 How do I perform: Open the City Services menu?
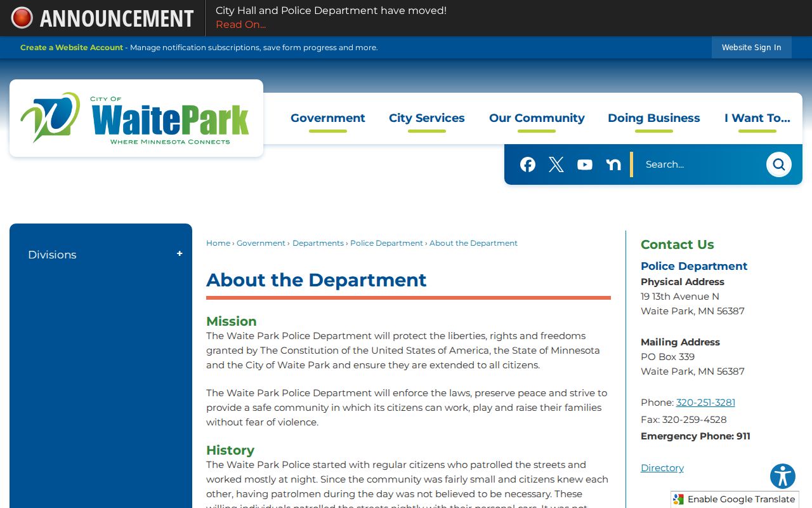tap(427, 118)
